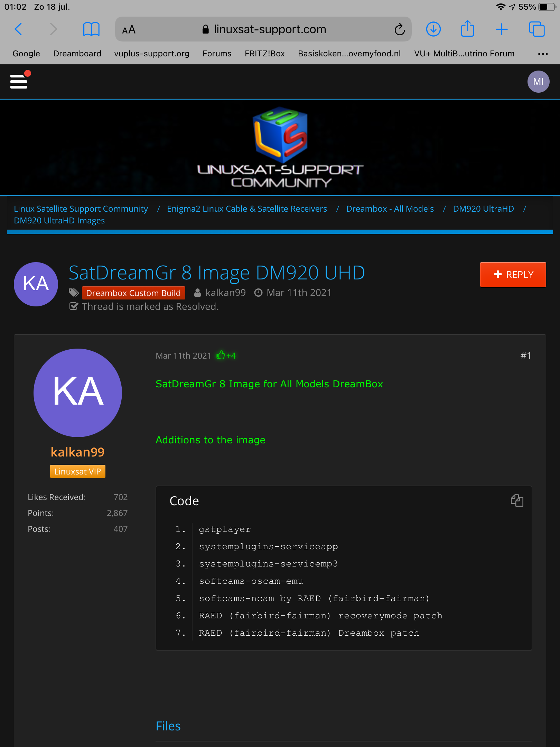Open the AA reader text options
The width and height of the screenshot is (560, 747).
(129, 30)
